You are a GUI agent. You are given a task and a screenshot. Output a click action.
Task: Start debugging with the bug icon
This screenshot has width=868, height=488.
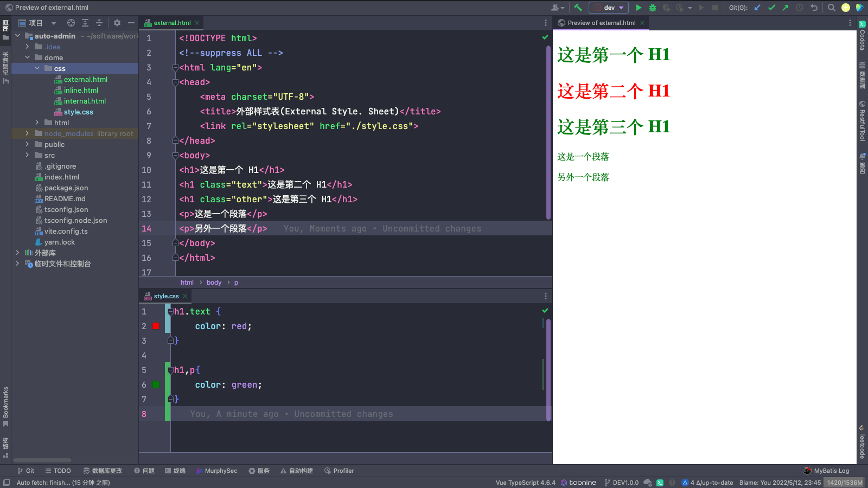[x=653, y=8]
